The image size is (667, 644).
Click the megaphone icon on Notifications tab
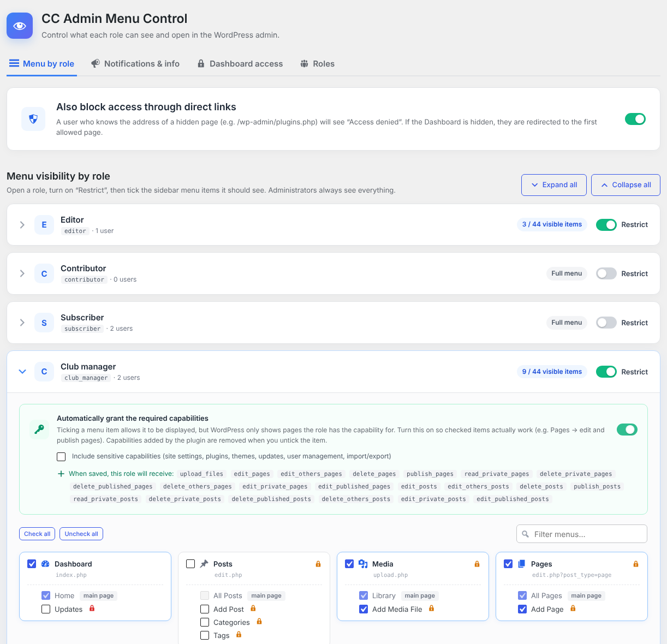tap(96, 64)
